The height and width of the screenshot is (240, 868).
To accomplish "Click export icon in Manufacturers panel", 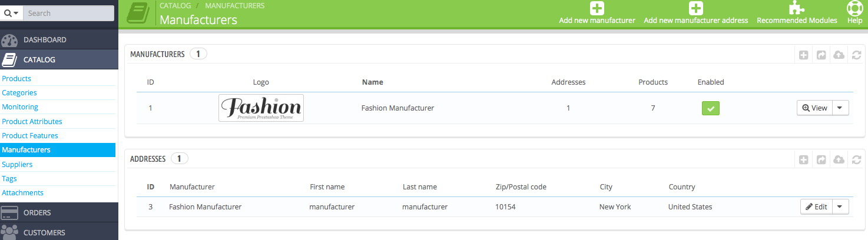I will tap(821, 55).
